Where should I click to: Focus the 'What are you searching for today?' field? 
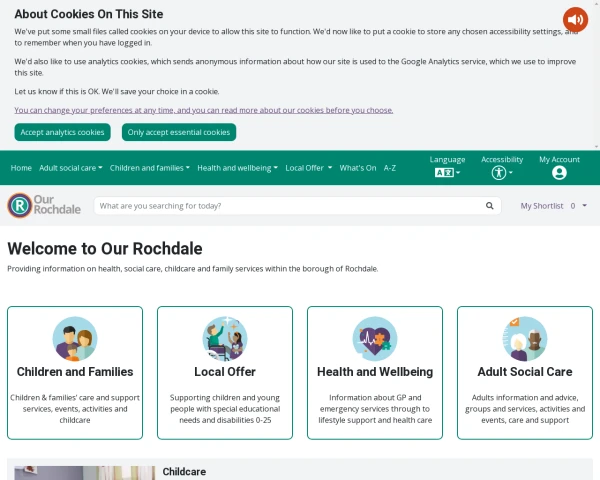pos(297,206)
